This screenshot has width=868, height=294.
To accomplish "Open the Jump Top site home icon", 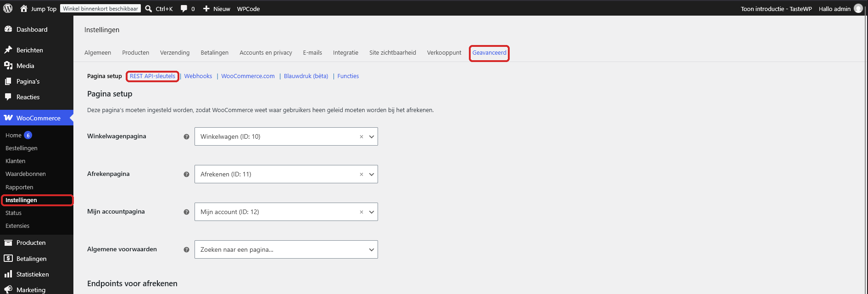I will pyautogui.click(x=24, y=8).
